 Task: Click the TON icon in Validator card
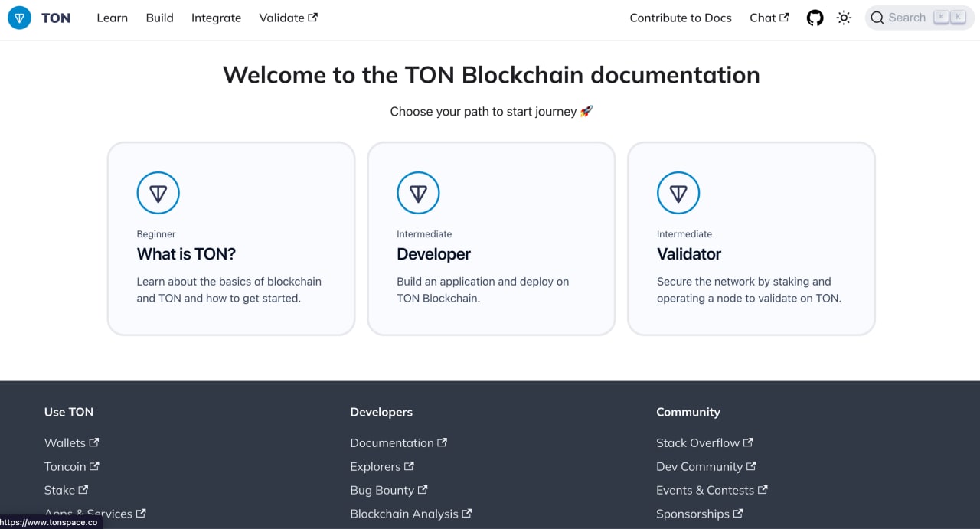[678, 193]
